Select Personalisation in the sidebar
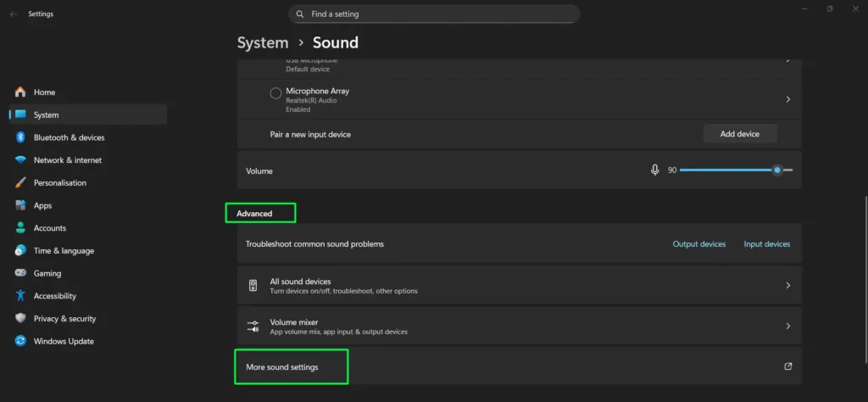This screenshot has width=868, height=402. point(88,182)
